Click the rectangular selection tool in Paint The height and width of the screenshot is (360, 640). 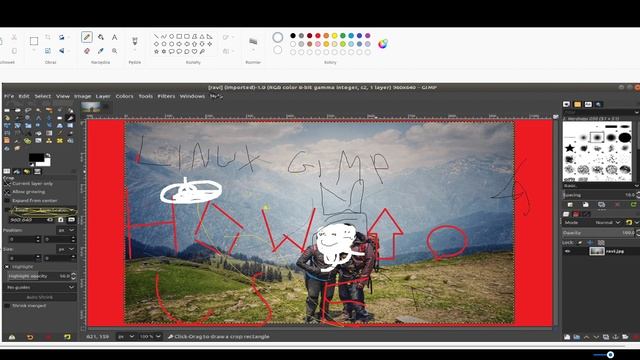coord(34,41)
